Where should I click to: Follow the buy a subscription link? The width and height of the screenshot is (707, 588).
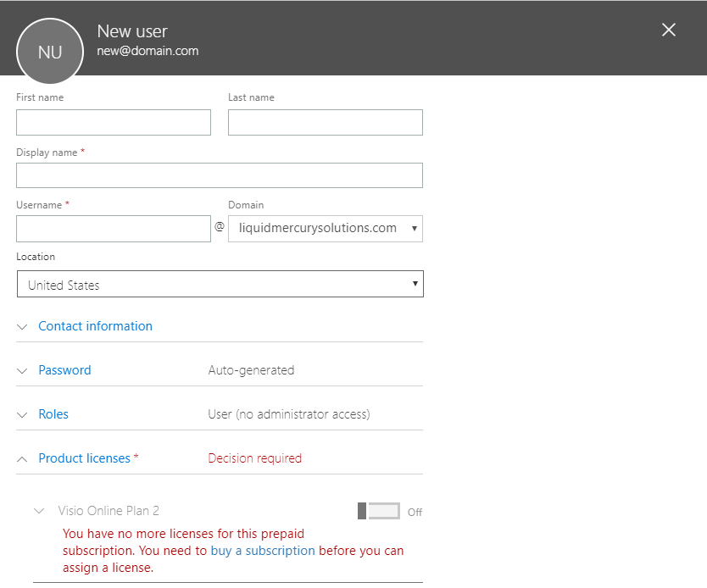pyautogui.click(x=263, y=551)
